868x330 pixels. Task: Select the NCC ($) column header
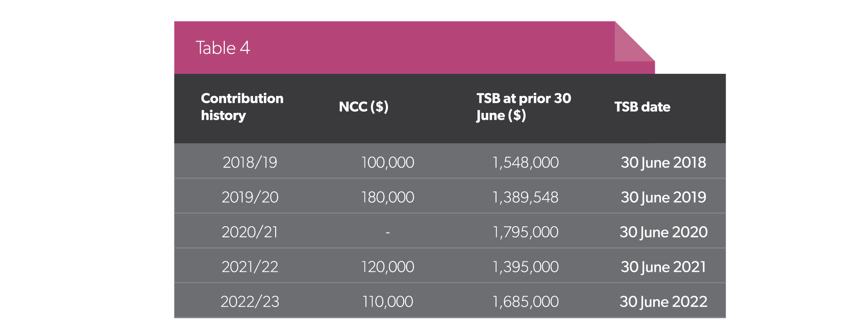click(x=364, y=107)
